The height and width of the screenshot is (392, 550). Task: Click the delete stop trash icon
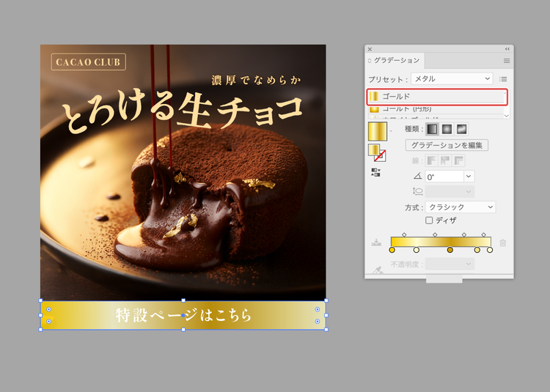coord(502,243)
